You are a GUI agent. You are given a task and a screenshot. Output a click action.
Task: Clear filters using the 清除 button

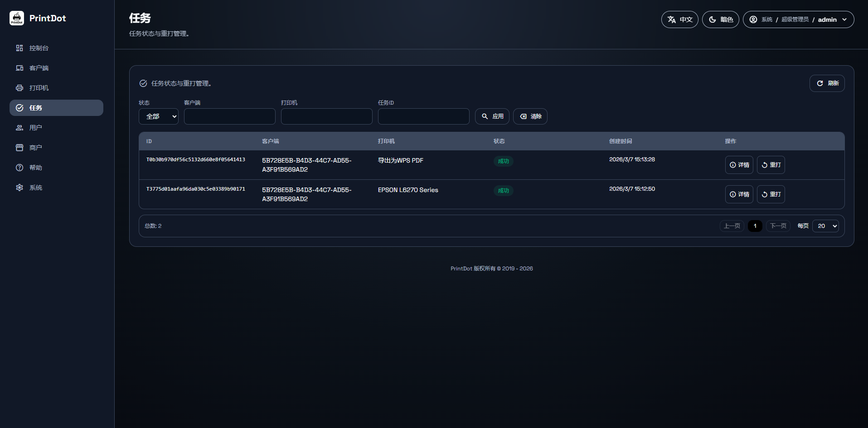point(530,116)
